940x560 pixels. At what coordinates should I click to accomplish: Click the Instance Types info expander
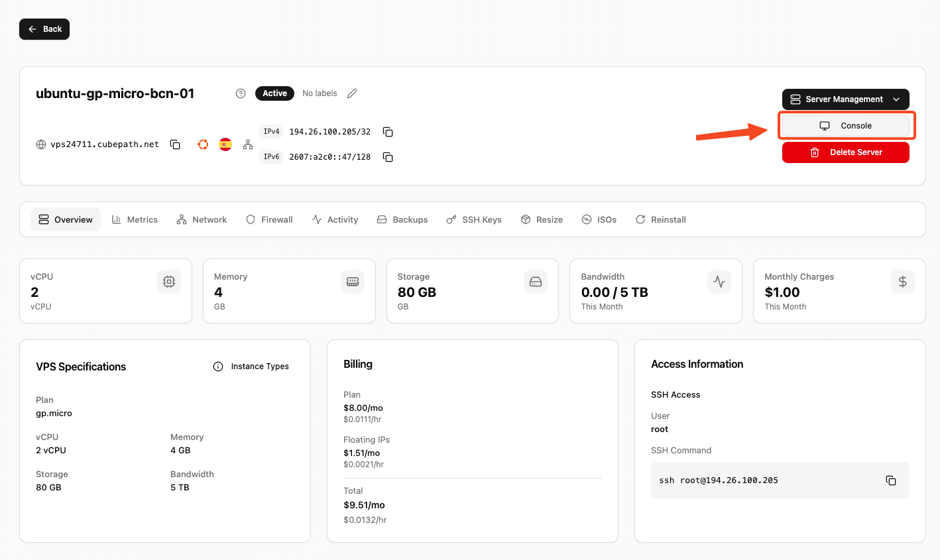point(251,366)
